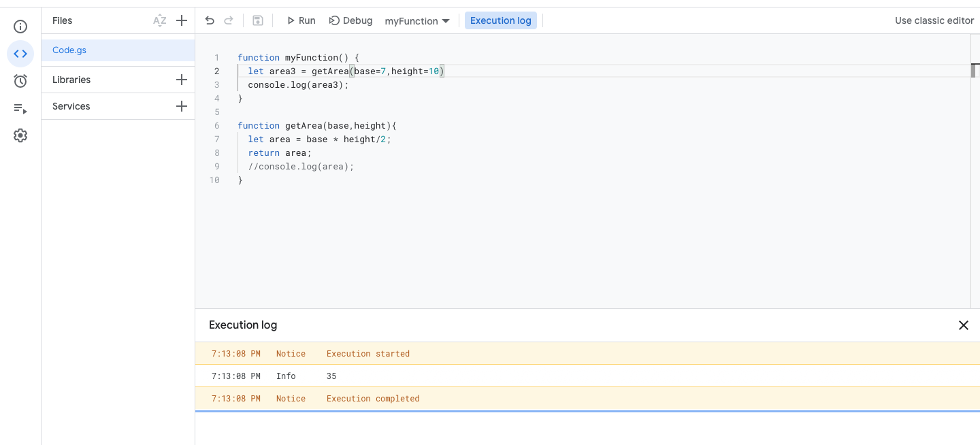Select the Editor code icon in sidebar
This screenshot has width=980, height=445.
[x=20, y=54]
